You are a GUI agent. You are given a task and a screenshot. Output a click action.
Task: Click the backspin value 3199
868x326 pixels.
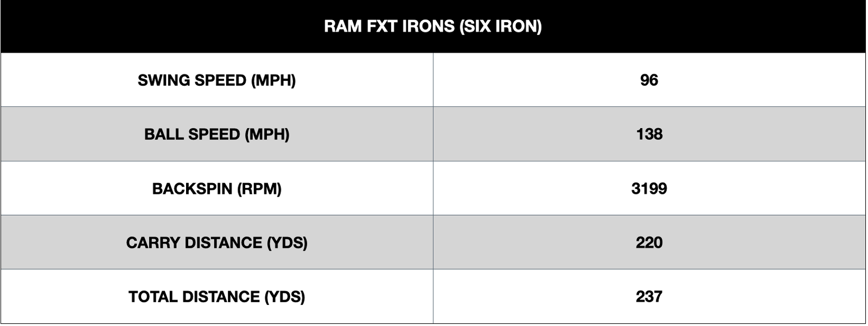click(649, 189)
